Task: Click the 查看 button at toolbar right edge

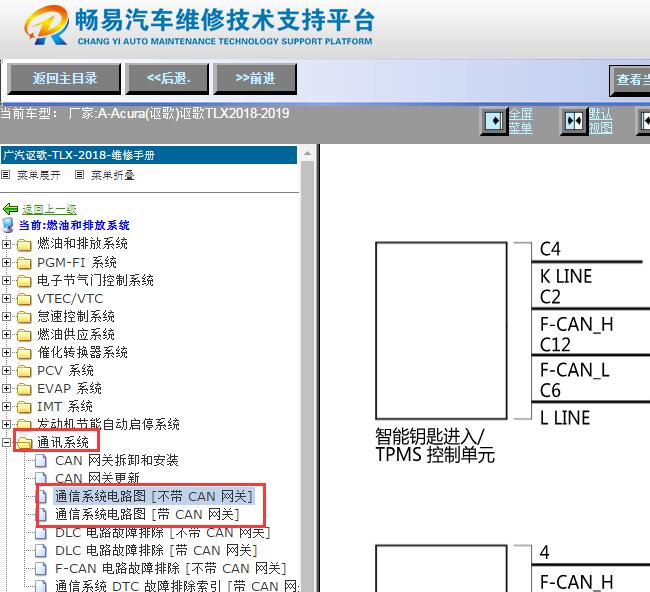Action: (630, 80)
